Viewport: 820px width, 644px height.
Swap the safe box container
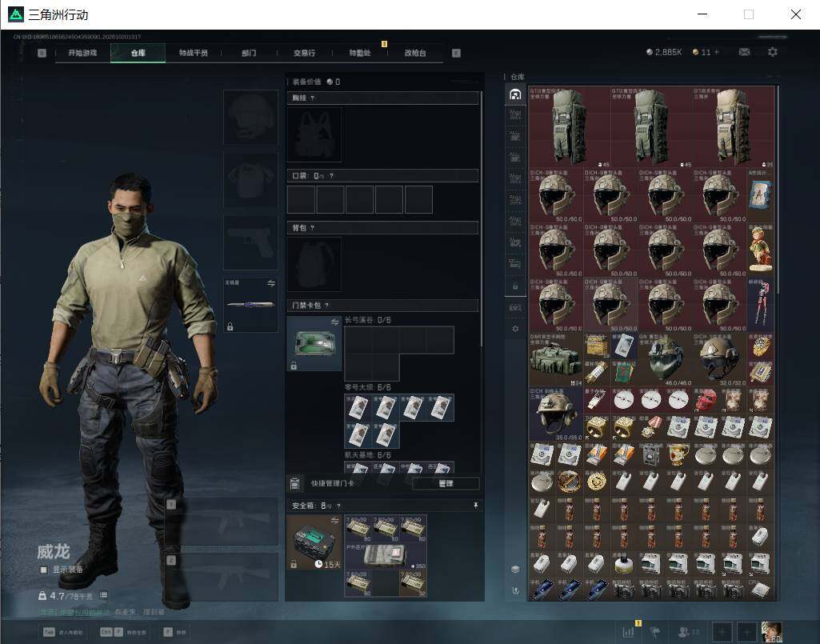(334, 520)
